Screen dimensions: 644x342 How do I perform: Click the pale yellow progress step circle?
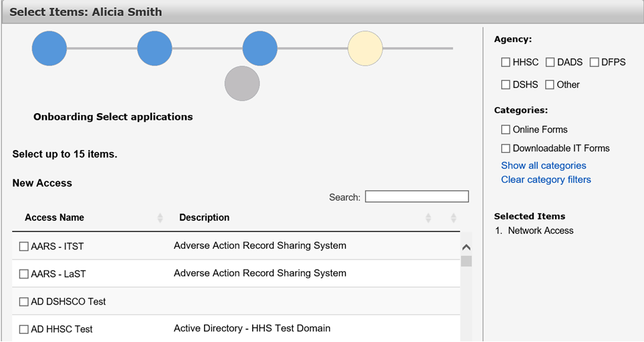tap(365, 48)
